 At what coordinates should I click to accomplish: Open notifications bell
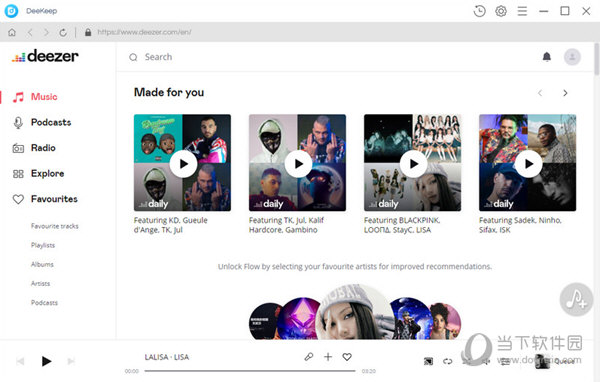547,57
